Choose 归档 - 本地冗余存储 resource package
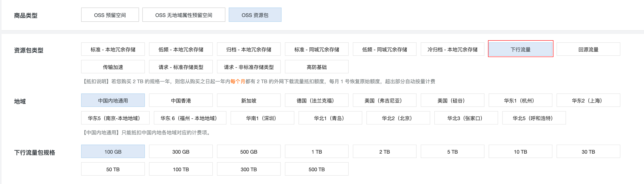 tap(249, 49)
